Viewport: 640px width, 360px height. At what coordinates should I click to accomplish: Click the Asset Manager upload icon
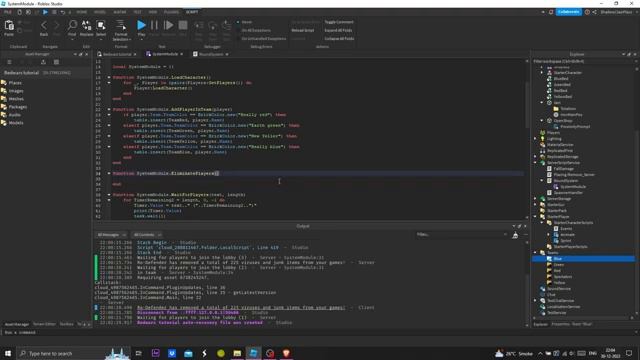point(43,62)
